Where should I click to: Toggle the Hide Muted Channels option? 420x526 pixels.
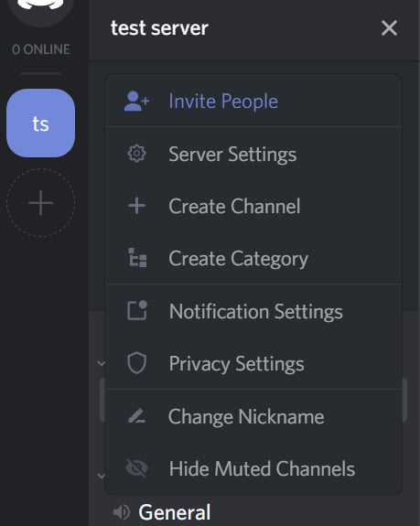[253, 468]
